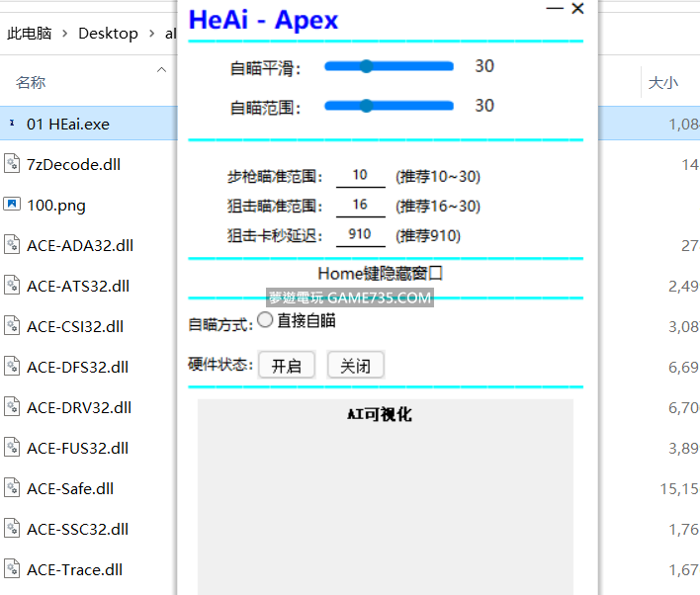Navigate to 此电脑 in the breadcrumb
700x595 pixels.
click(x=30, y=33)
